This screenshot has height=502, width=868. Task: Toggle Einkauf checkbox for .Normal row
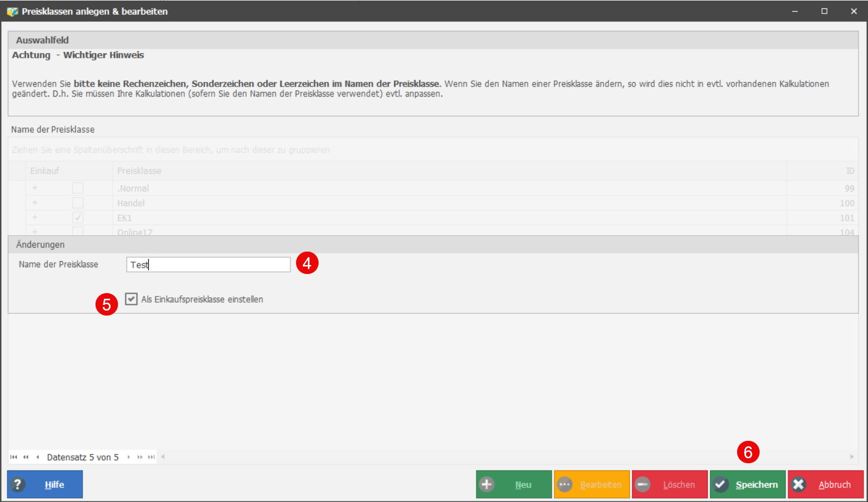click(78, 188)
